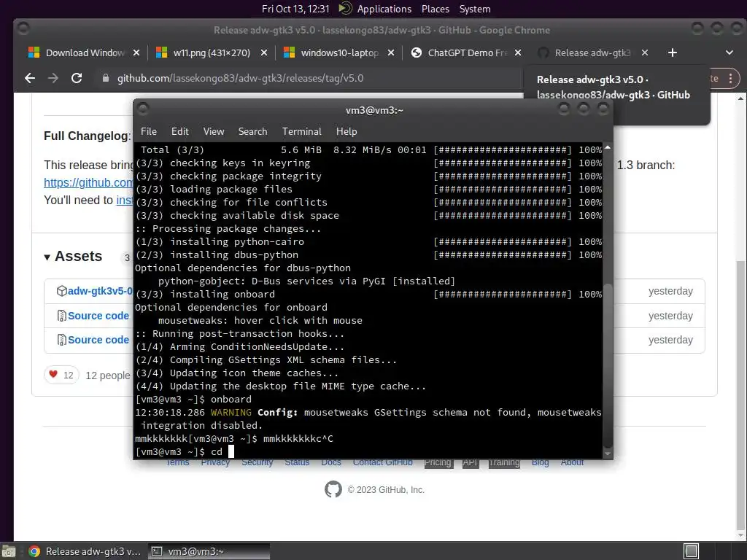Screen dimensions: 747x560
Task: Click the terminal vertical scrollbar thumb
Action: tap(608, 365)
